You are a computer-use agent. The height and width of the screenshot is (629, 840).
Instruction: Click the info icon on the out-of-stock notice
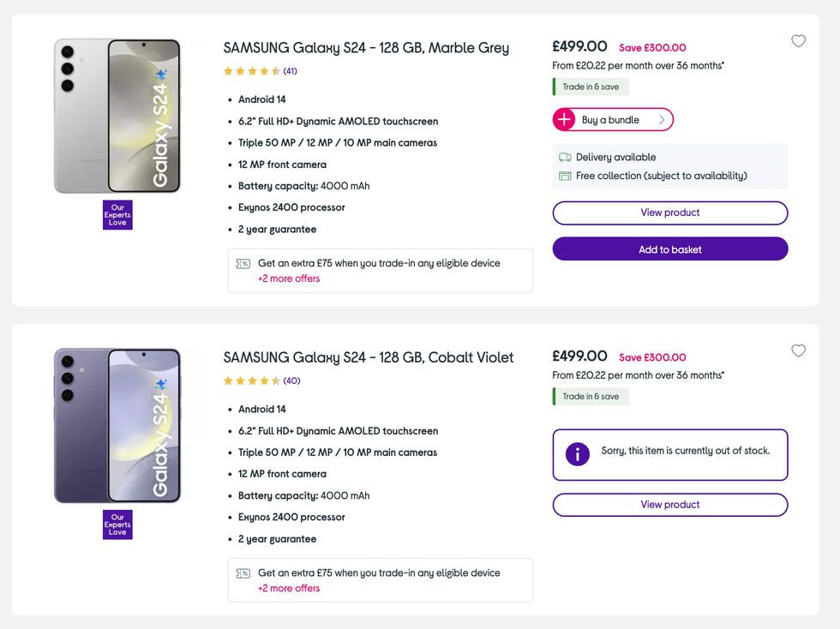point(577,454)
